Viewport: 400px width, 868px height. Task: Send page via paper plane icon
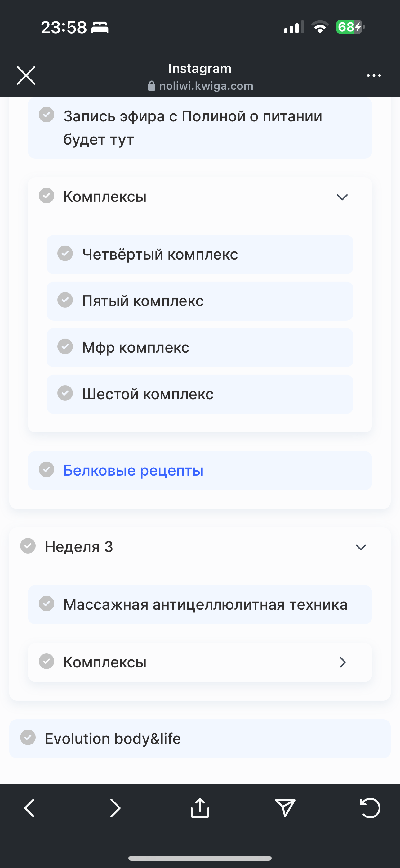(x=285, y=808)
